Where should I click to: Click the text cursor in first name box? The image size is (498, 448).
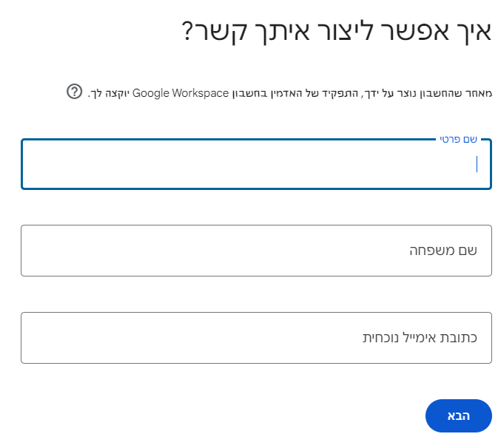(477, 164)
